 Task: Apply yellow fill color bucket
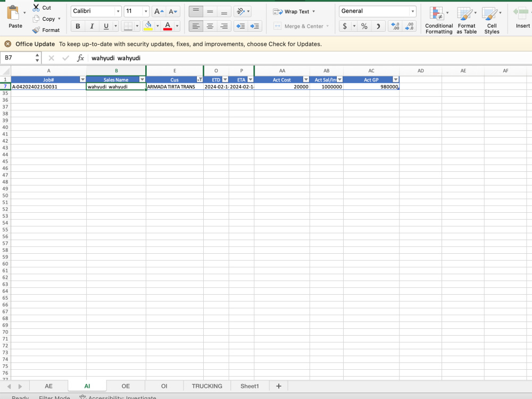(148, 26)
